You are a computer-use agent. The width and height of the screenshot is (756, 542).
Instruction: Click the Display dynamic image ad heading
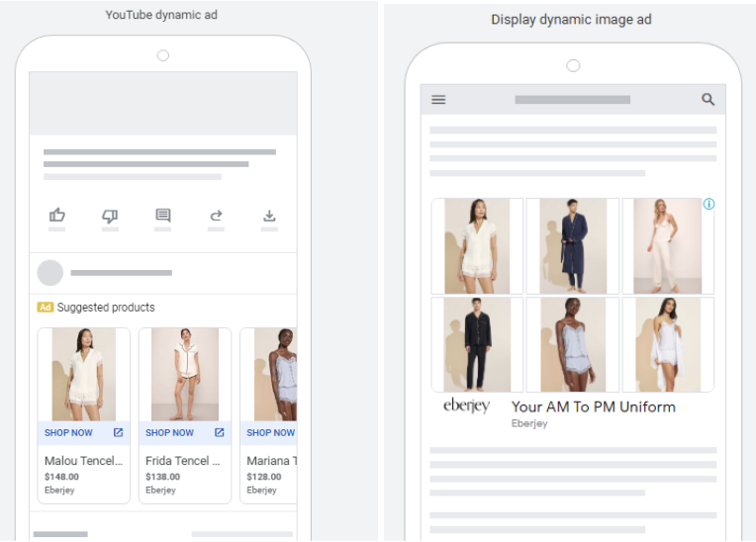571,19
